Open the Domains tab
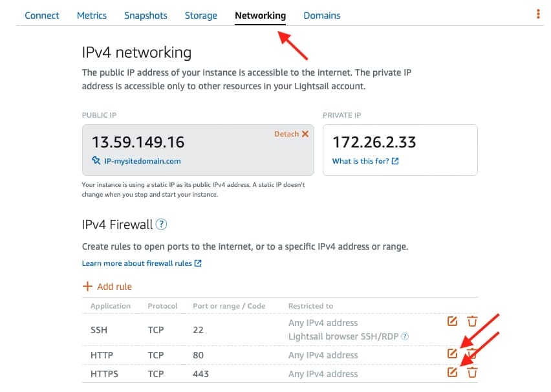The height and width of the screenshot is (392, 551). [x=322, y=16]
